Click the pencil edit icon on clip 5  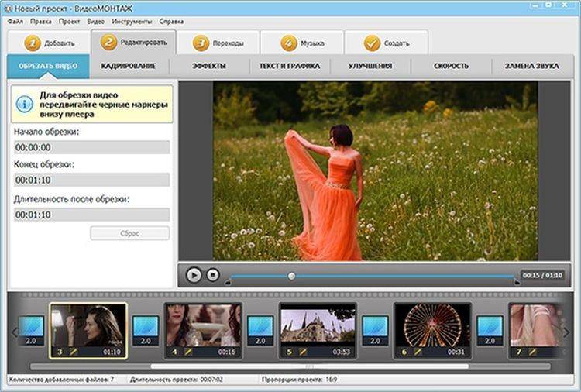[x=303, y=352]
